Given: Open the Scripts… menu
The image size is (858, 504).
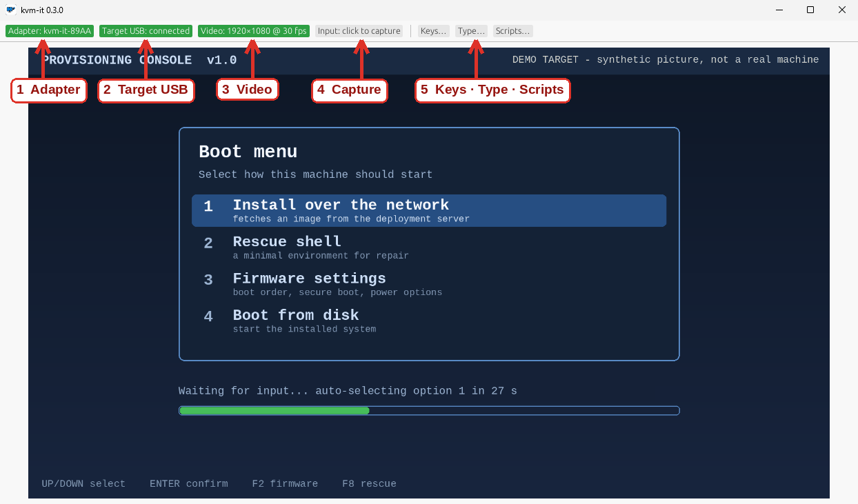Looking at the screenshot, I should tap(512, 31).
